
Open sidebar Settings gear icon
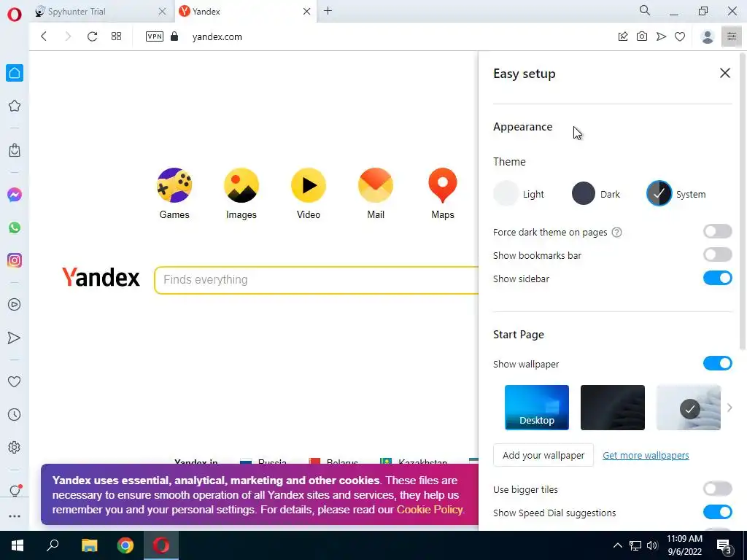[x=15, y=448]
